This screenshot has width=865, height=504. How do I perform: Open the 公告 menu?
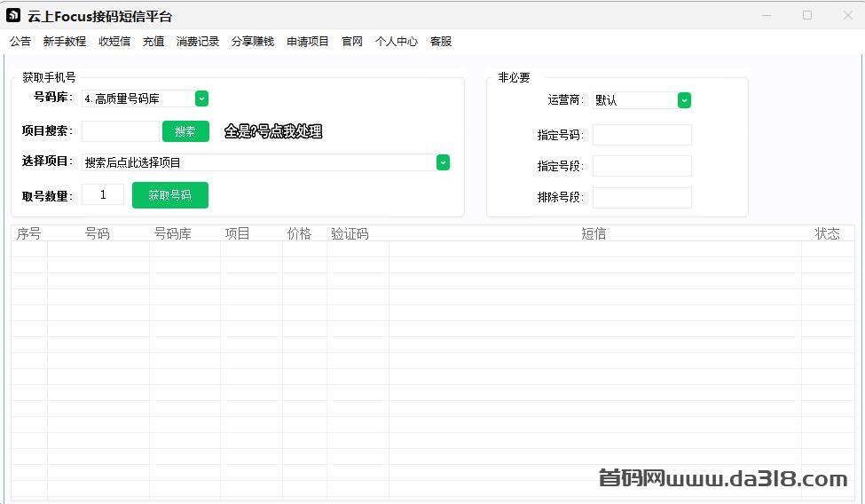(20, 42)
